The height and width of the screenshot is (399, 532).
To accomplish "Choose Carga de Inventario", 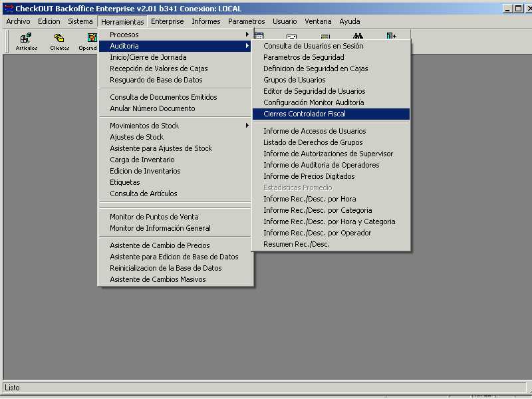I will pyautogui.click(x=175, y=160).
